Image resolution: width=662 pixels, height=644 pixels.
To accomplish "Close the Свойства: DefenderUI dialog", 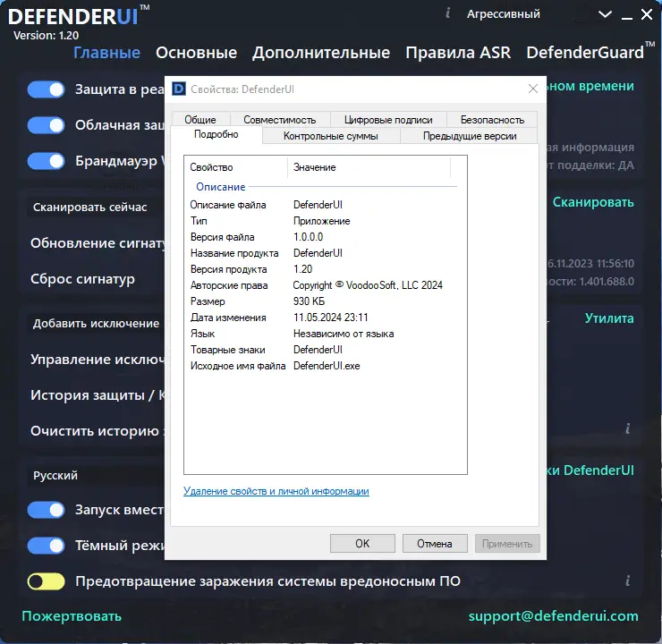I will coord(533,89).
